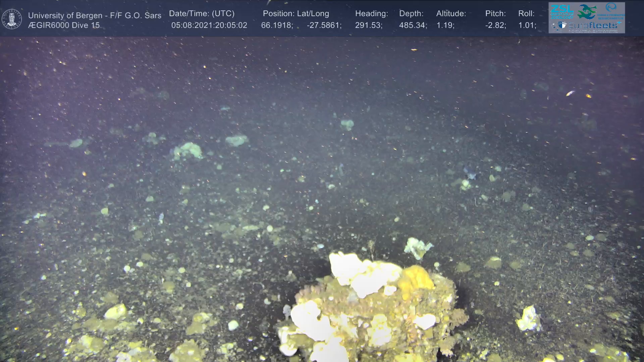The height and width of the screenshot is (362, 644).
Task: Click the Roll value 1.01
Action: pos(527,25)
